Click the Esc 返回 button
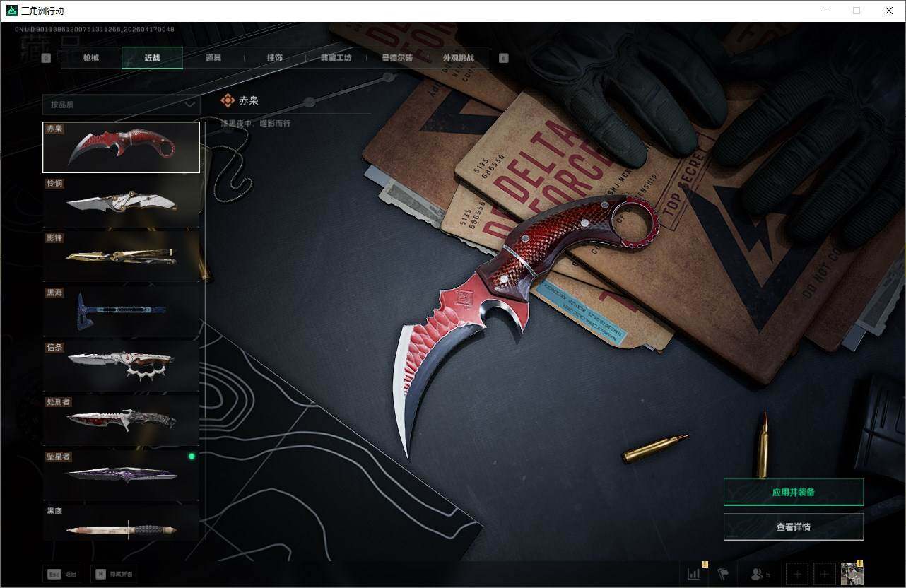The width and height of the screenshot is (906, 588). point(61,574)
